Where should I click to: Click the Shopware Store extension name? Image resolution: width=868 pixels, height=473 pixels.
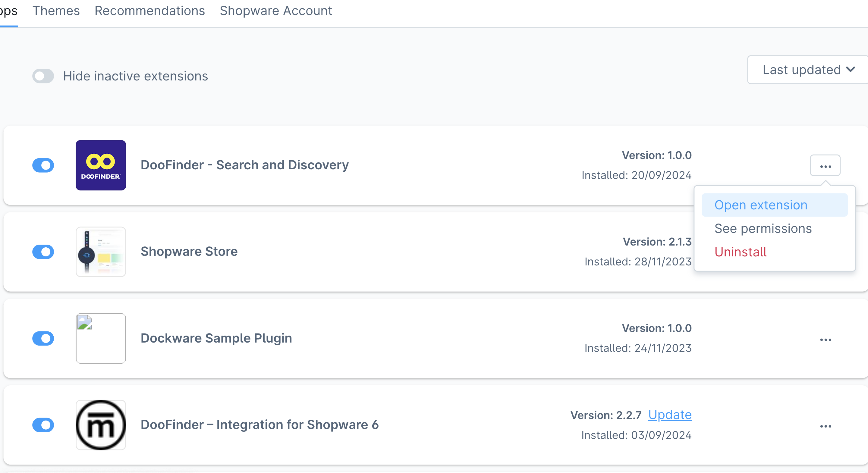tap(189, 252)
